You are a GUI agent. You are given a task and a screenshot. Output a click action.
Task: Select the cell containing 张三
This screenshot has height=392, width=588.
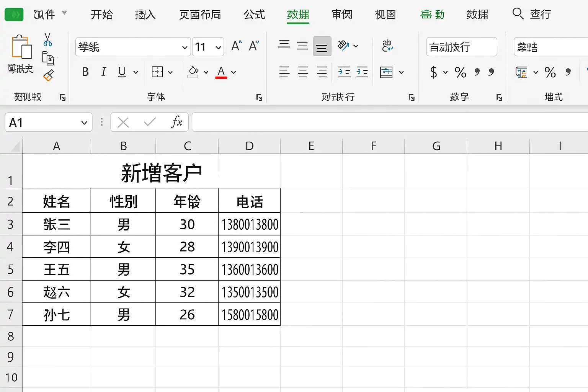coord(57,224)
